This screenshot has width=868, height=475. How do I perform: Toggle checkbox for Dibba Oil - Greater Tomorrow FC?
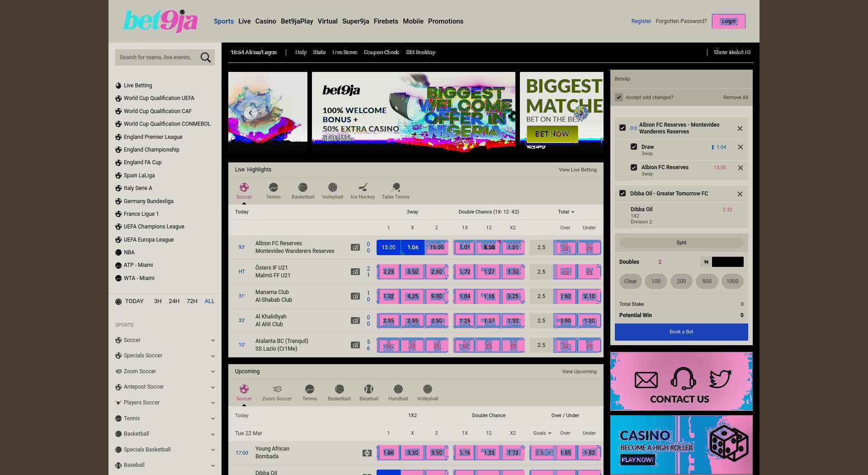coord(623,193)
